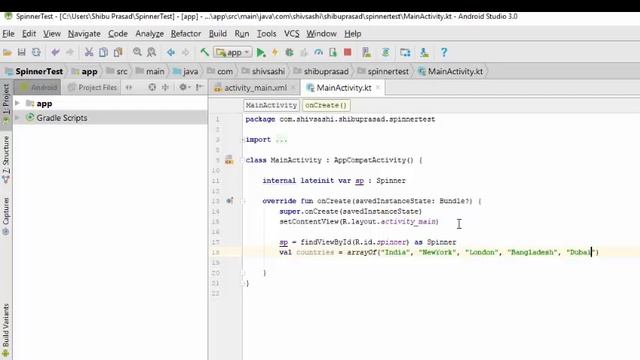Click the Redo arrow icon
Screen dimensions: 640x360
[x=70, y=52]
